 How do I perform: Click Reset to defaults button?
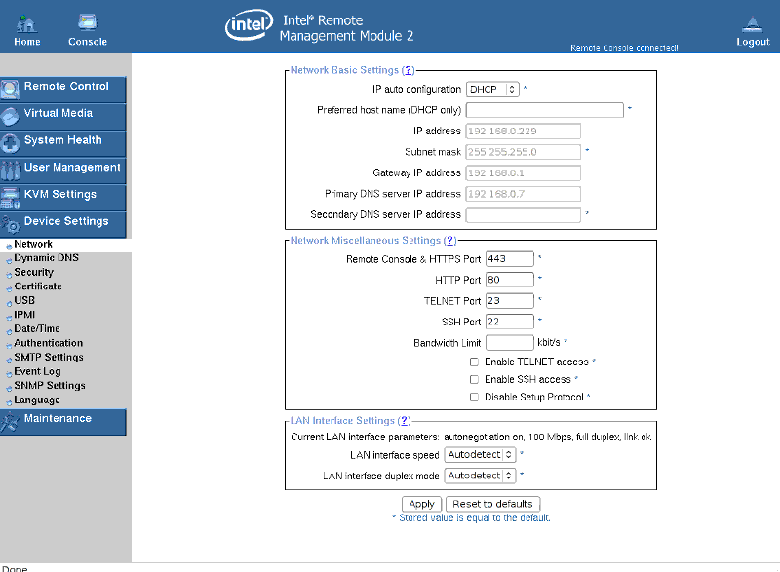492,504
